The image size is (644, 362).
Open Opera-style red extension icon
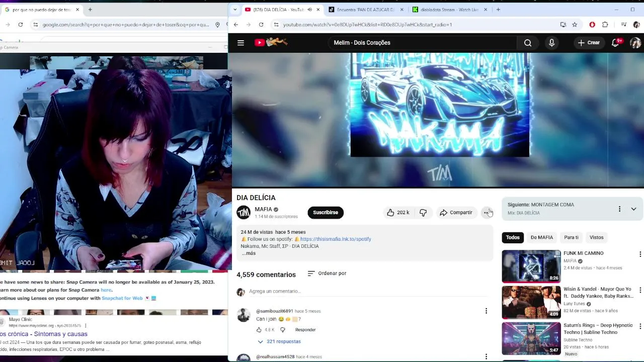point(592,25)
